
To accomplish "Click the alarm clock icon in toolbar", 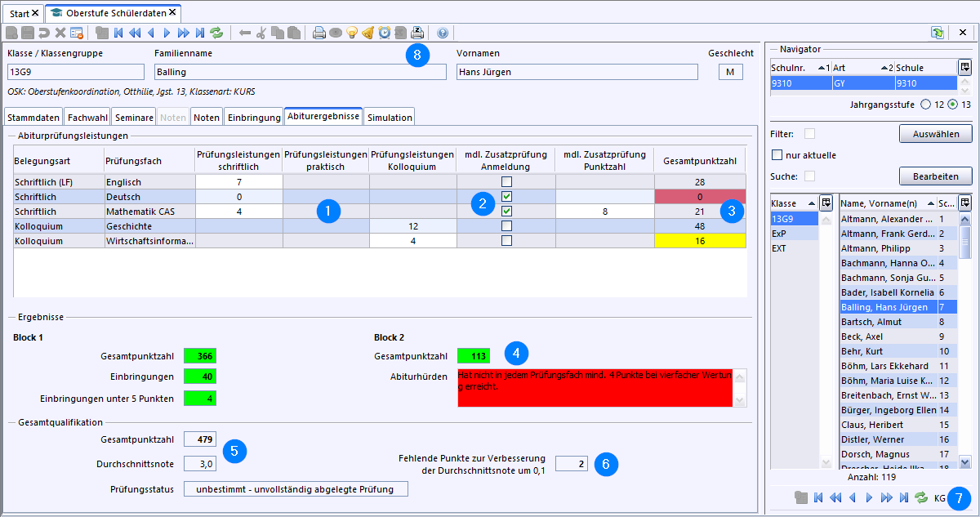I will pos(384,33).
